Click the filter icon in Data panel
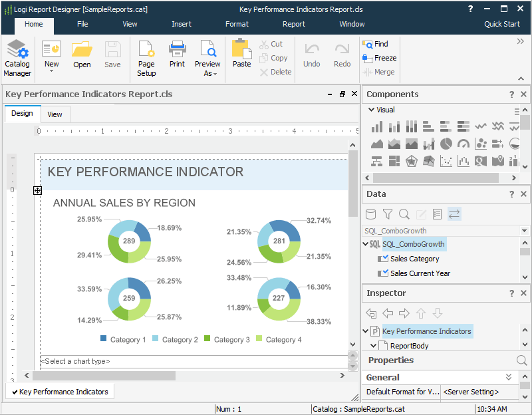This screenshot has width=532, height=415. tap(388, 214)
